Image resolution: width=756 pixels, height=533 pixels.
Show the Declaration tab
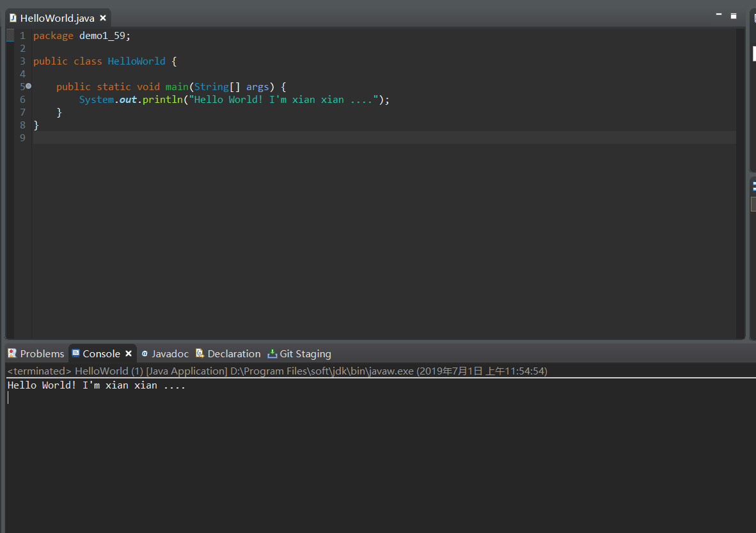(x=228, y=353)
